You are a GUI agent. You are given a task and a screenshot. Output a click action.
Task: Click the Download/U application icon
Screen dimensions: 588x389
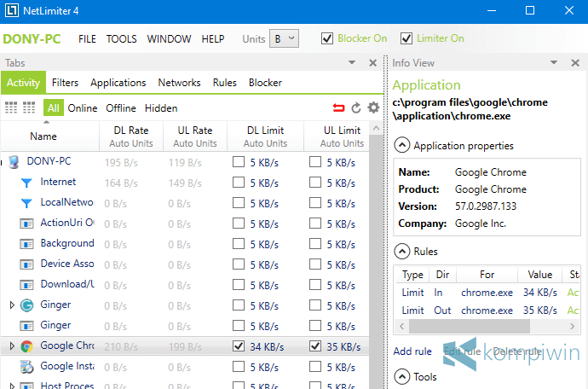click(26, 286)
